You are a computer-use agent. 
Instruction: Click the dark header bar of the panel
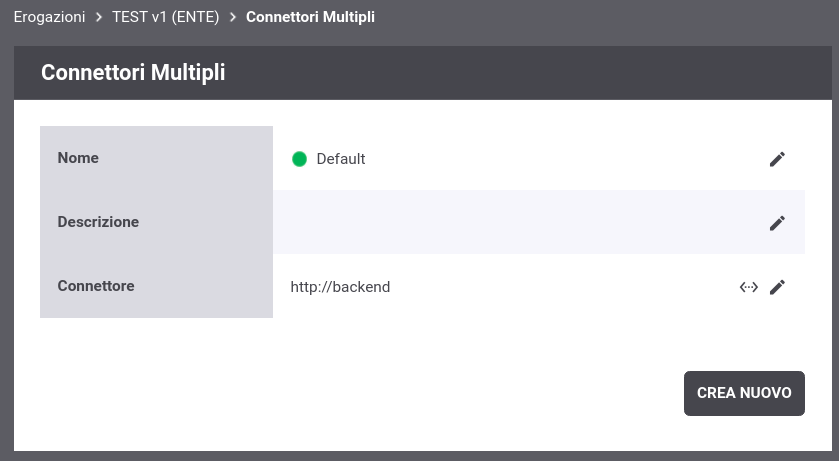(x=423, y=73)
